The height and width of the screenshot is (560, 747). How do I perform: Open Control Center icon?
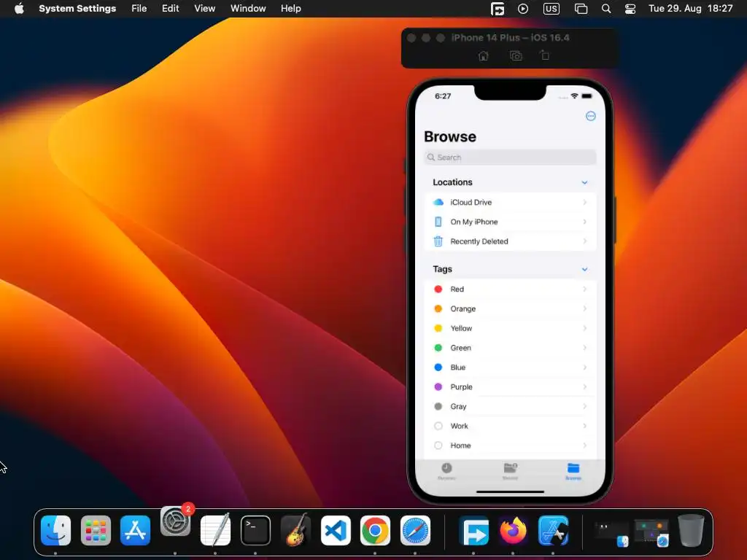630,9
